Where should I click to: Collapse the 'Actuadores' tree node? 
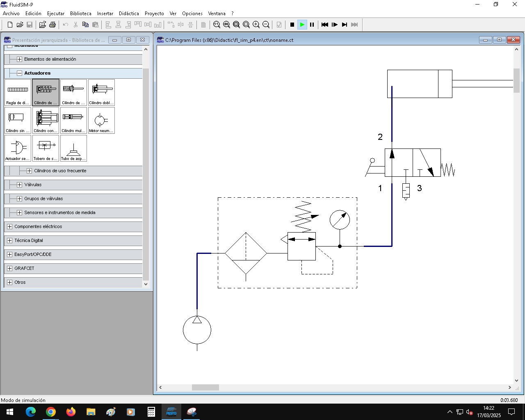19,73
